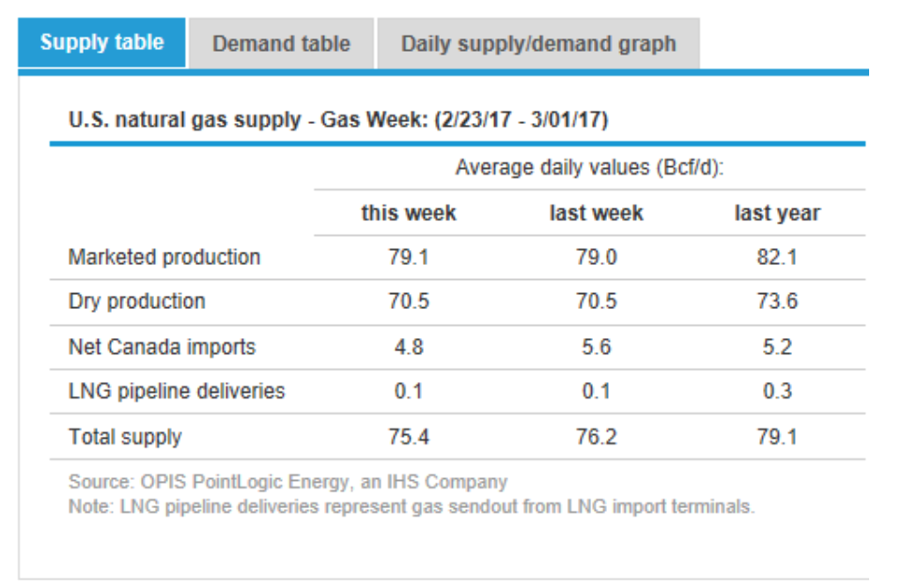
Task: Click the 'this week' column header
Action: pyautogui.click(x=409, y=213)
